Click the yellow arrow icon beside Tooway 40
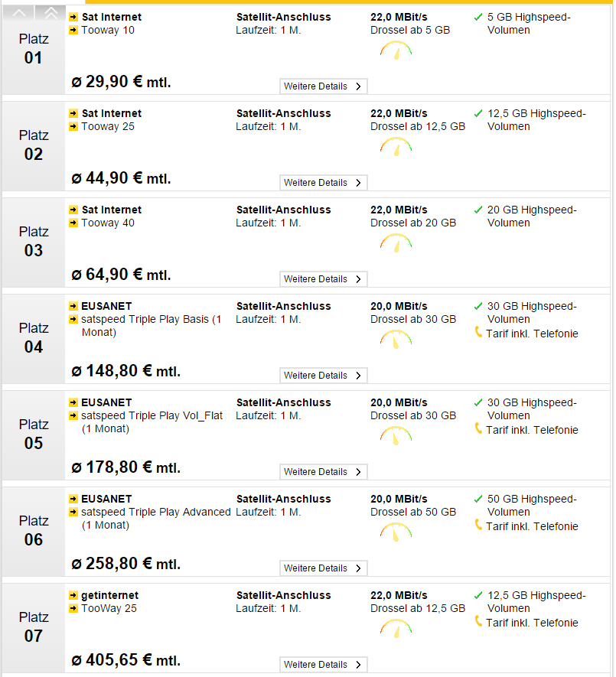Image resolution: width=616 pixels, height=677 pixels. pos(73,223)
